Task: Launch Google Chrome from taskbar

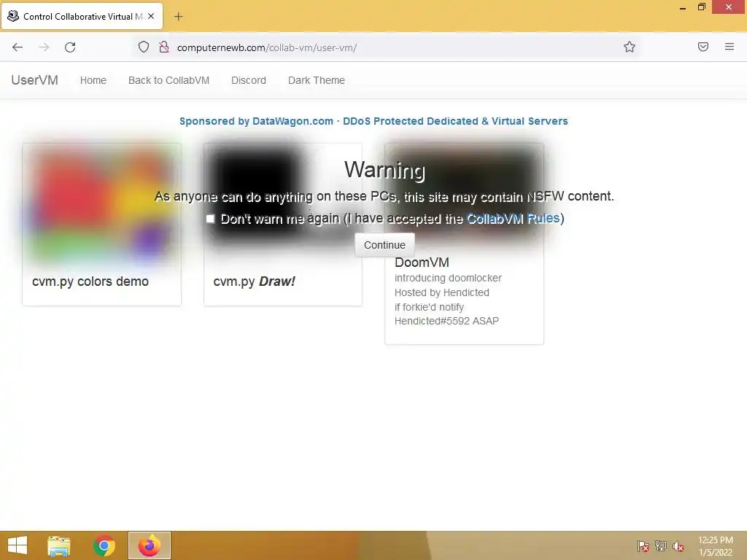Action: pos(104,545)
